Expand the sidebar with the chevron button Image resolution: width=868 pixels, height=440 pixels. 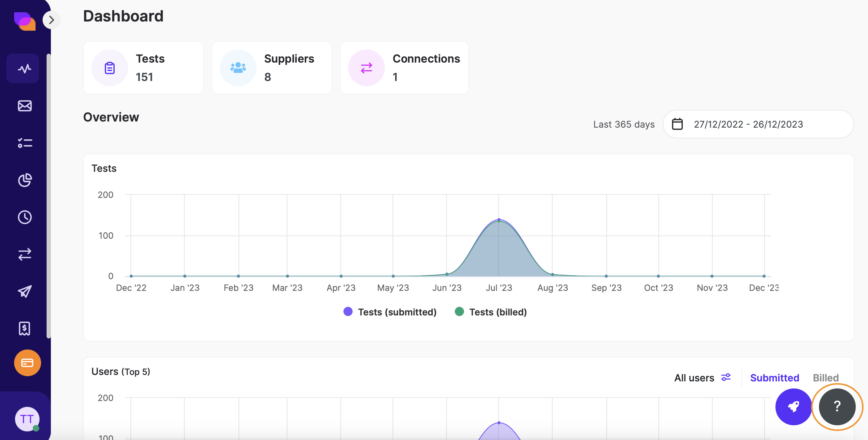51,20
